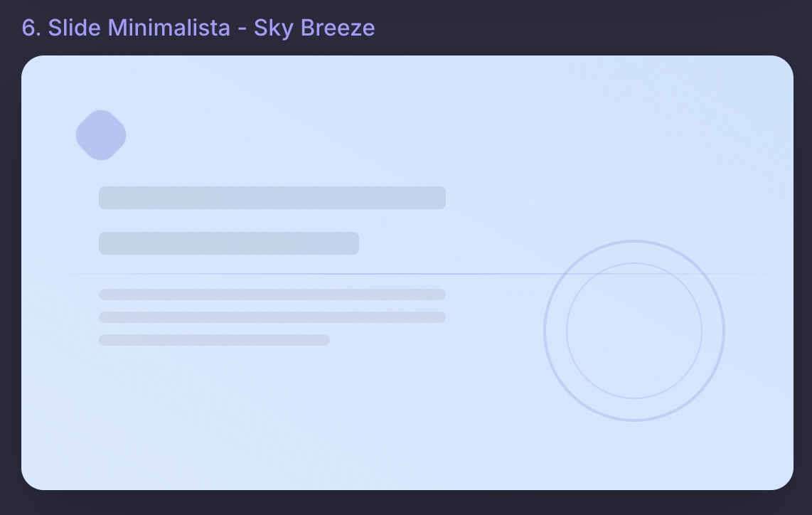Click the hyphen in the slide heading
The height and width of the screenshot is (515, 812).
(242, 28)
